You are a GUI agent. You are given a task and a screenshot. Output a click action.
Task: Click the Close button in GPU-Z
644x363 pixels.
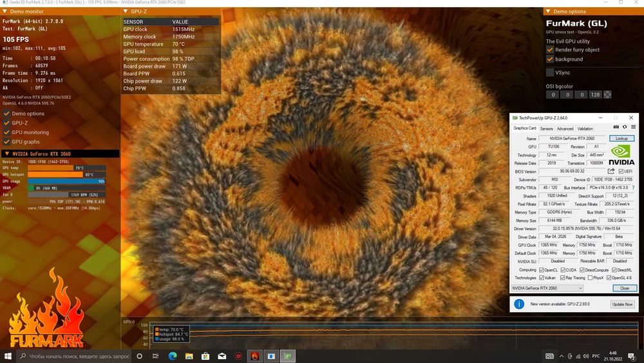tap(624, 288)
